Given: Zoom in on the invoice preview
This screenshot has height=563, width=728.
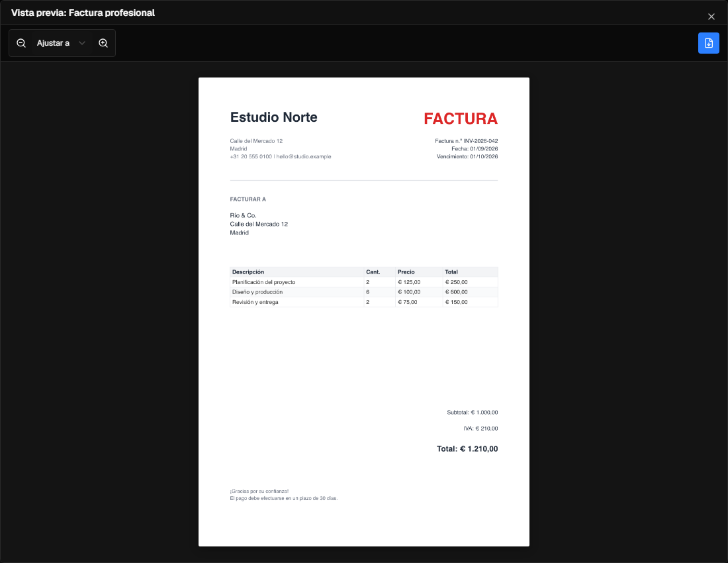Looking at the screenshot, I should click(103, 43).
